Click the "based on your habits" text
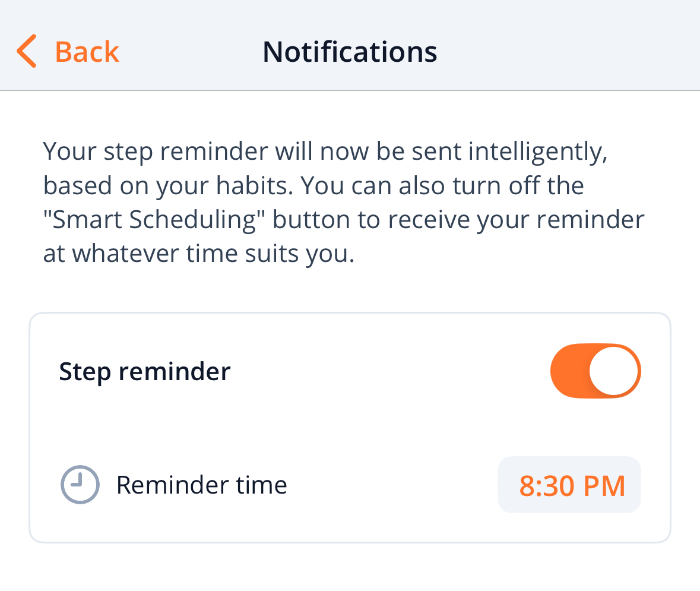 point(166,186)
